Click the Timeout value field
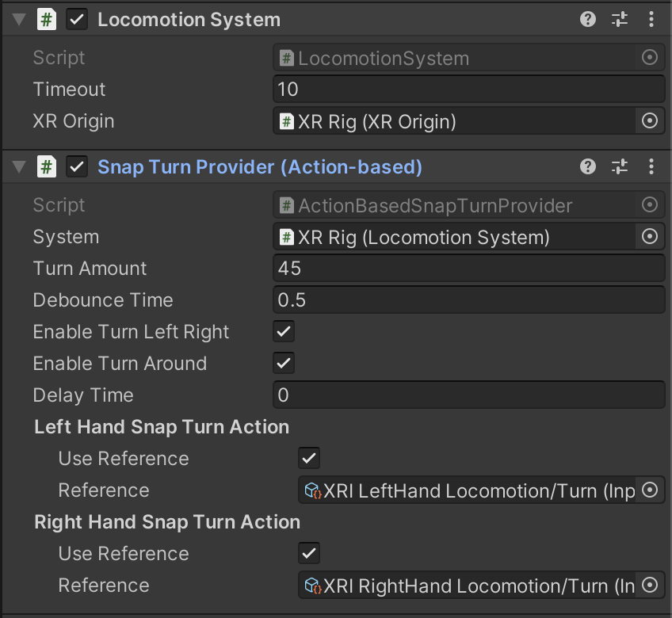The image size is (672, 618). (468, 90)
